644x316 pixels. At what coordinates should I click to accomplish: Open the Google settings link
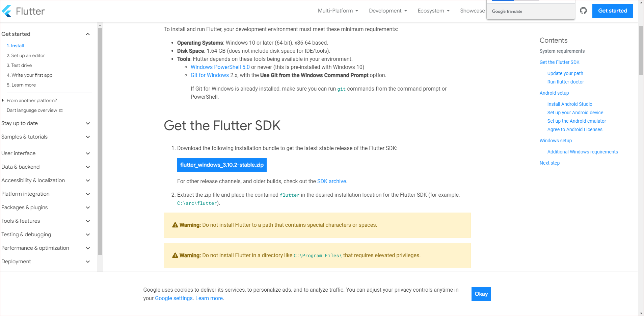click(173, 298)
